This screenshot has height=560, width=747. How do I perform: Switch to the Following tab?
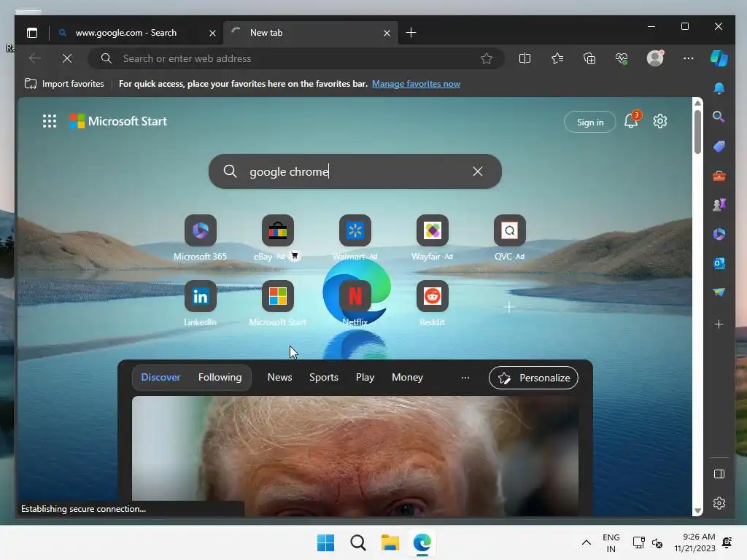(x=220, y=377)
